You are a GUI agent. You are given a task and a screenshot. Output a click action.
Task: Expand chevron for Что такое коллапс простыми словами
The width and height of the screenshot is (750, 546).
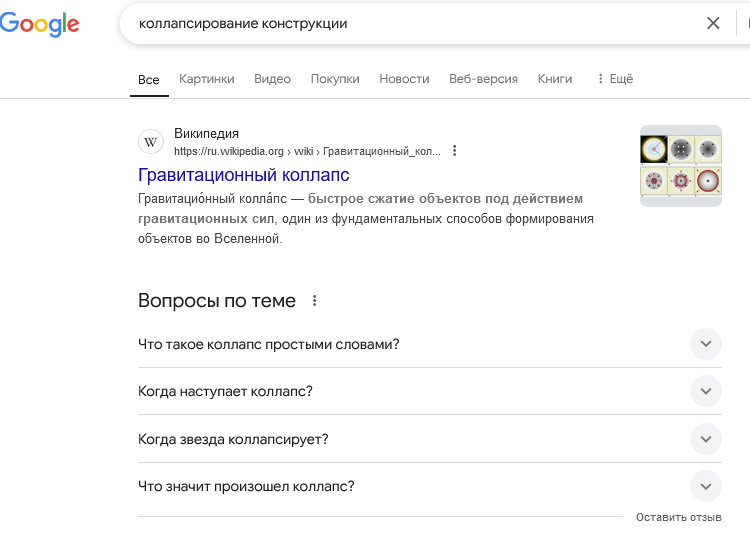[706, 344]
